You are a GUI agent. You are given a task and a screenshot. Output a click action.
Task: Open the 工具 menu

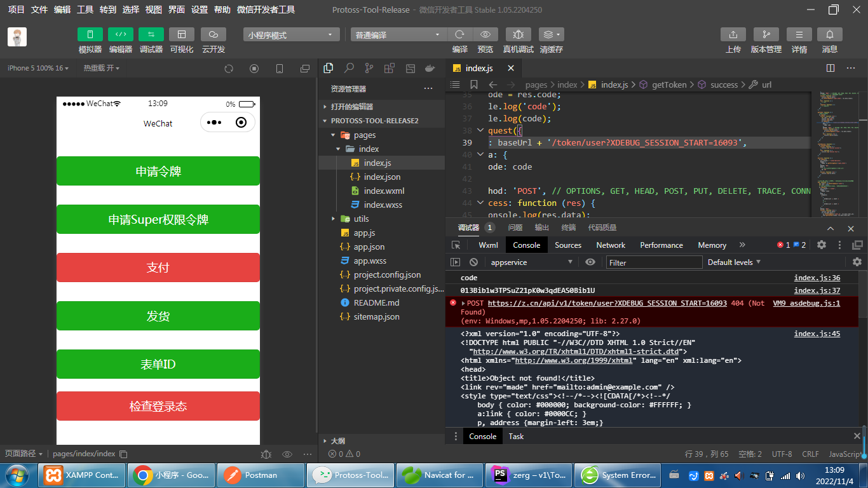85,10
